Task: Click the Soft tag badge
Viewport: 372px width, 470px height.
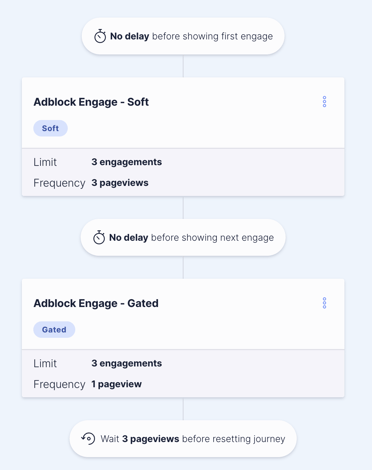Action: (50, 128)
